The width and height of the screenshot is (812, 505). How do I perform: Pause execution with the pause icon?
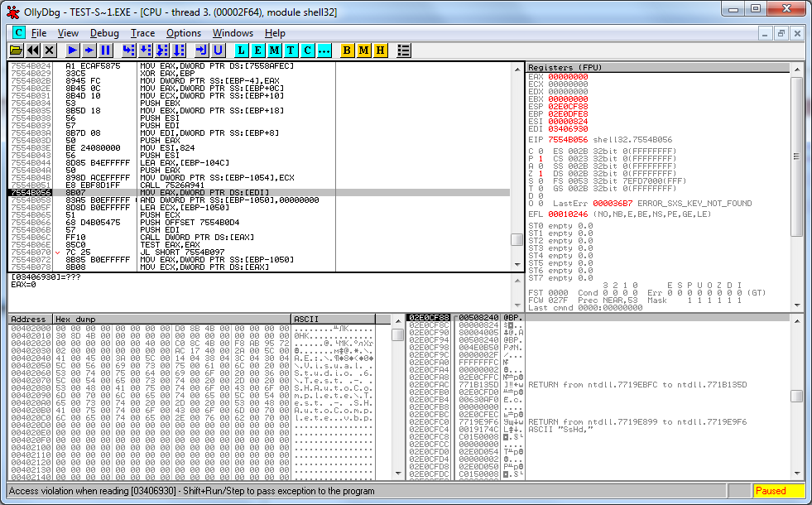[x=106, y=50]
